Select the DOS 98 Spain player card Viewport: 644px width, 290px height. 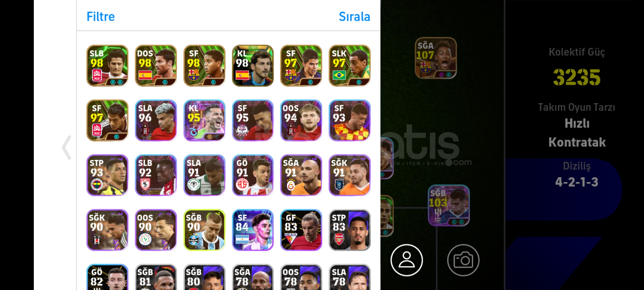[156, 66]
